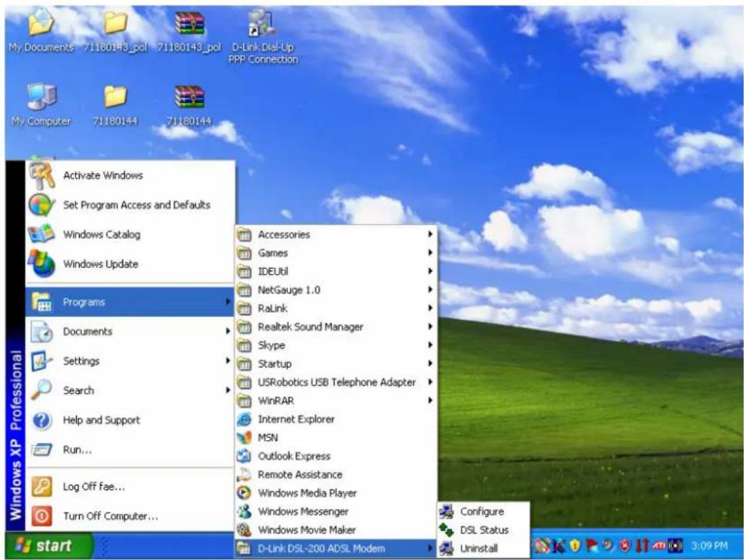Click the Windows Update globe icon
This screenshot has height=560, width=744.
coord(42,263)
